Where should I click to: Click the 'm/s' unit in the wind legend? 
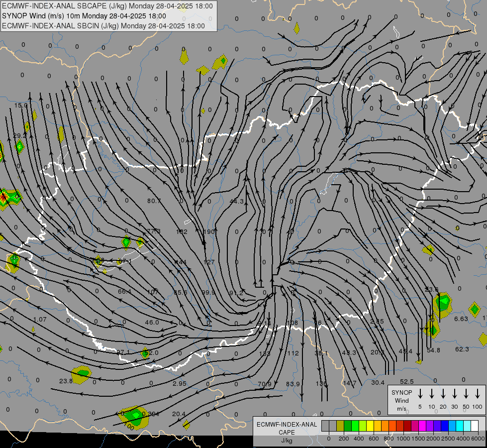(401, 409)
